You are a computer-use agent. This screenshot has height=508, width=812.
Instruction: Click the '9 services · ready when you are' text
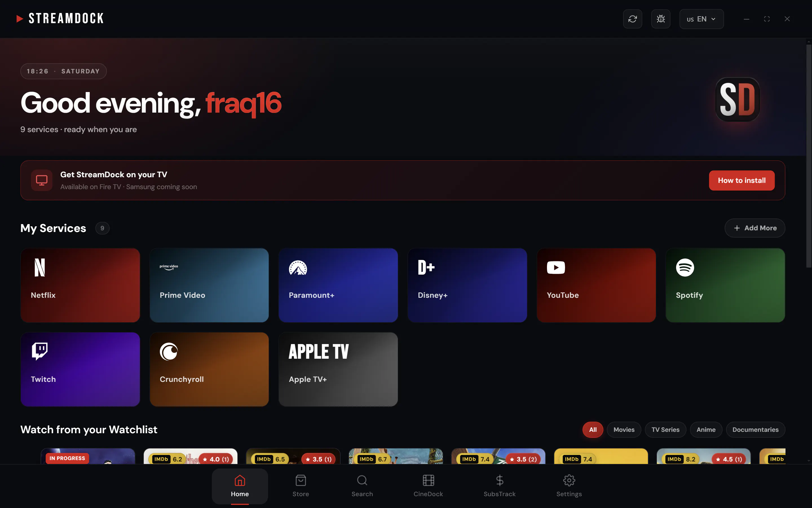point(78,129)
